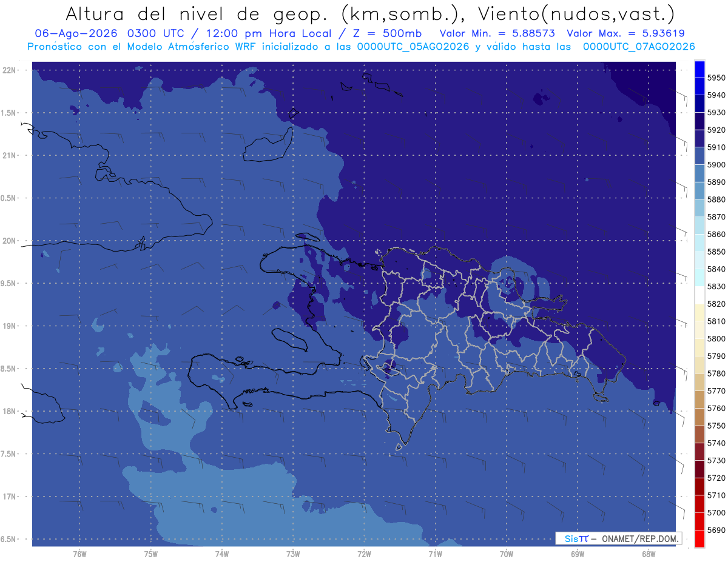The height and width of the screenshot is (562, 728).
Task: Click the legend value 5690
Action: coord(716,530)
